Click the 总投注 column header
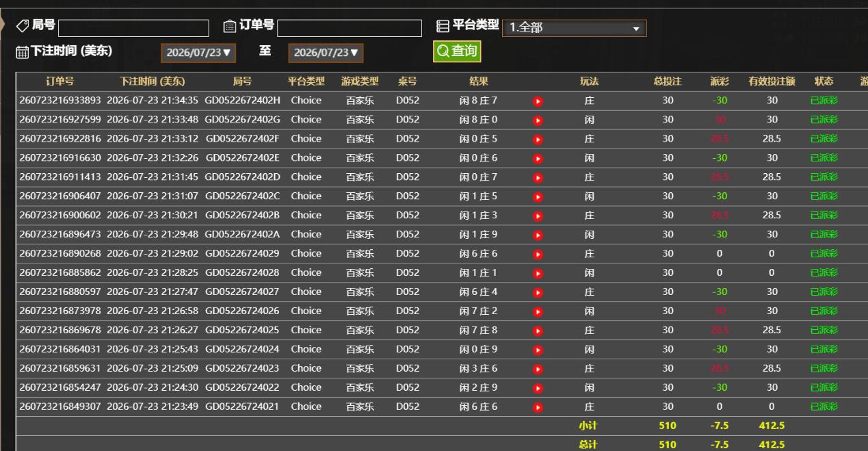This screenshot has height=451, width=868. 668,81
